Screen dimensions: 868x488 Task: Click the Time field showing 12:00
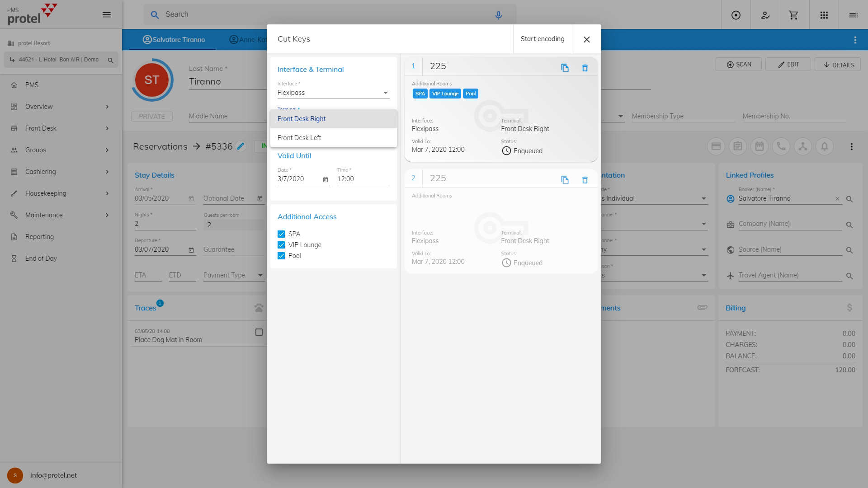pos(363,179)
